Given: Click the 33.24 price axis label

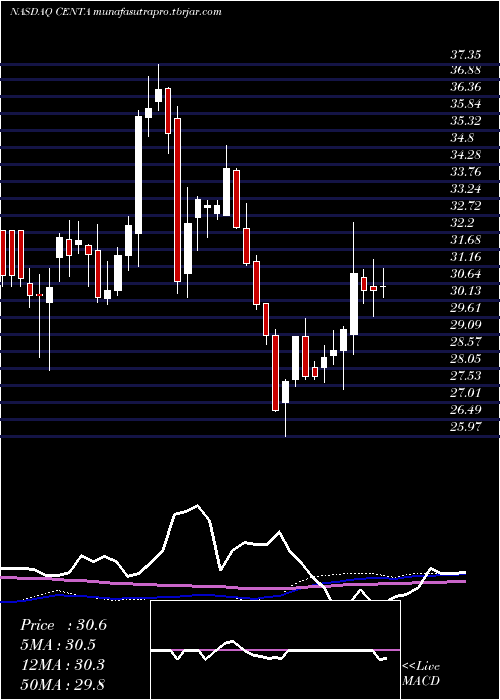Looking at the screenshot, I should (x=466, y=189).
